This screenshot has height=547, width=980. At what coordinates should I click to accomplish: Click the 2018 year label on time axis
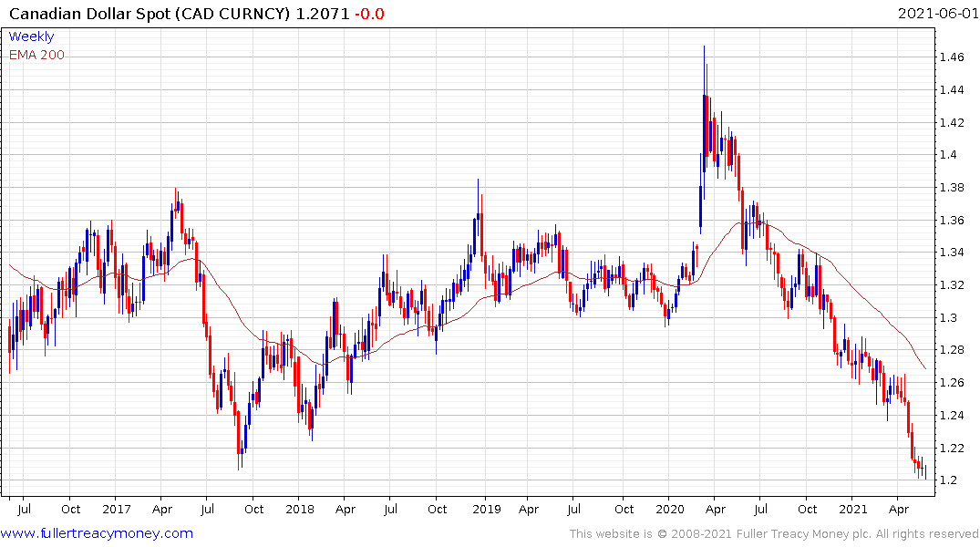point(300,509)
